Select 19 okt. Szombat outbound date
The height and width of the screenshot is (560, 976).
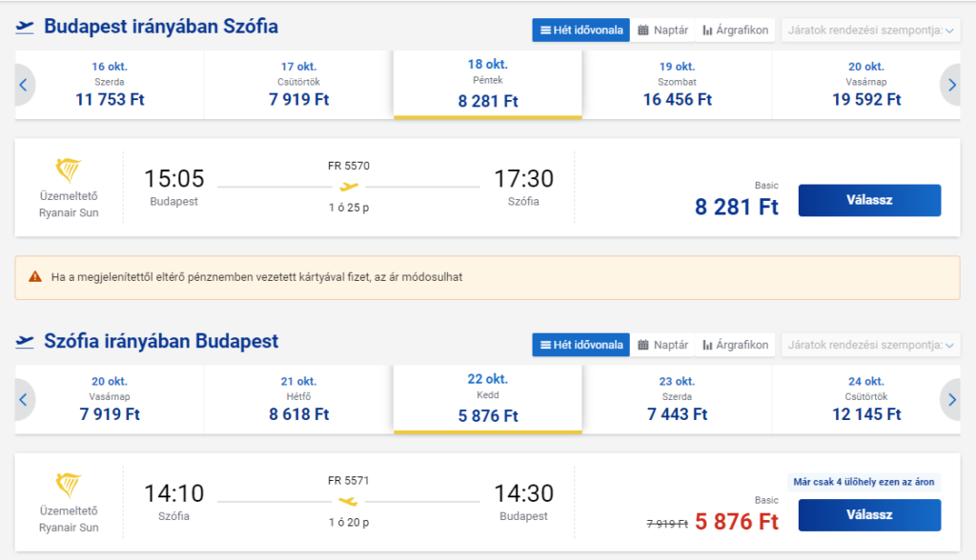pos(678,85)
